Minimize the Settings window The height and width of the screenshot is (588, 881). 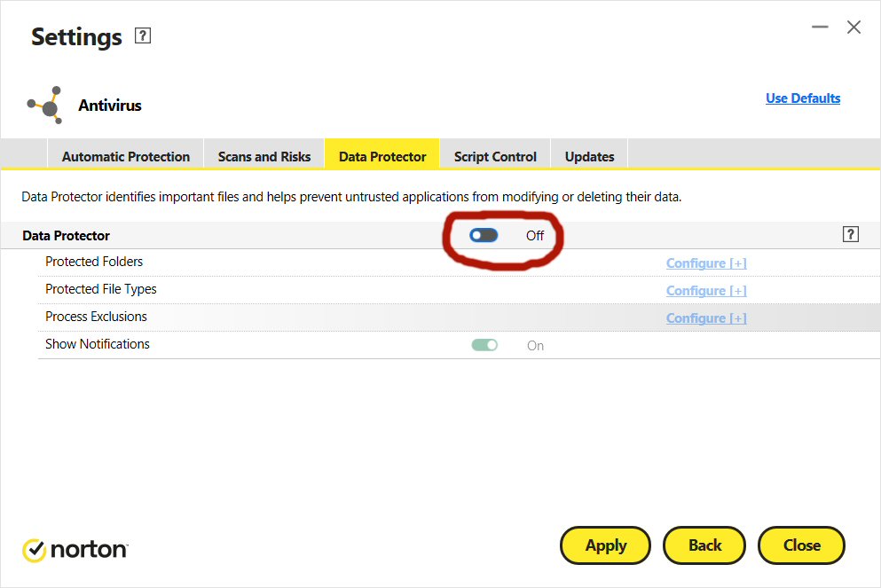pyautogui.click(x=820, y=27)
